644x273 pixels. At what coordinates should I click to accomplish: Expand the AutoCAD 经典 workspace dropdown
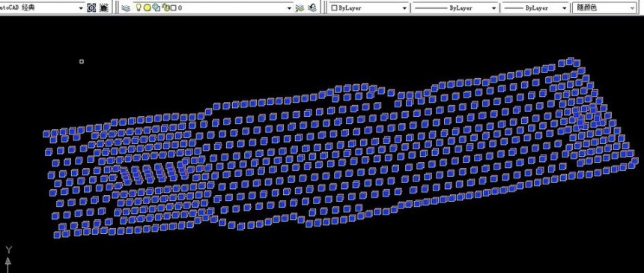pos(81,7)
